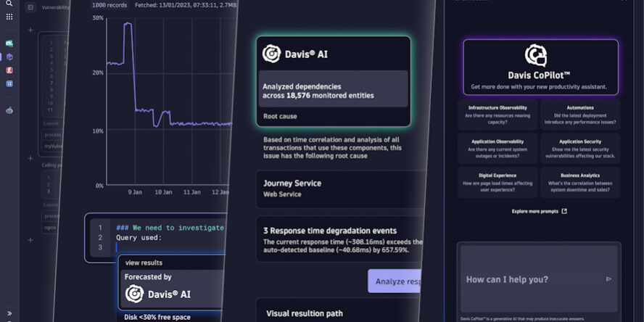Add section with bottom plus icon

(30, 240)
